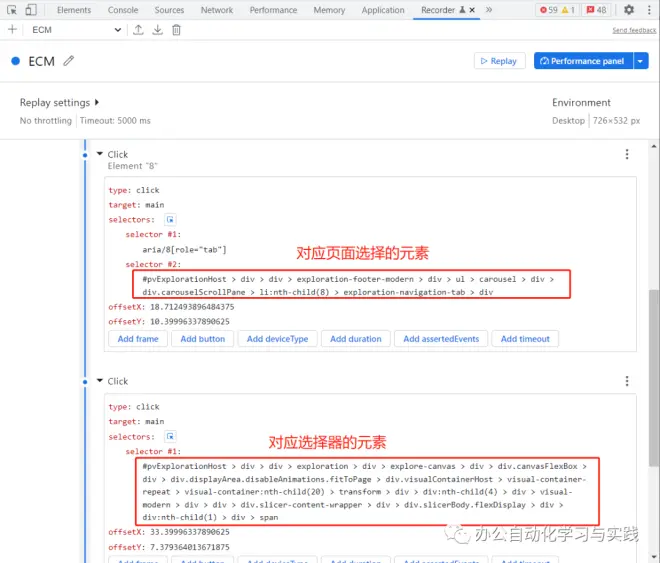Viewport: 660px width, 563px height.
Task: Click Add deviceType in first step
Action: tap(277, 339)
